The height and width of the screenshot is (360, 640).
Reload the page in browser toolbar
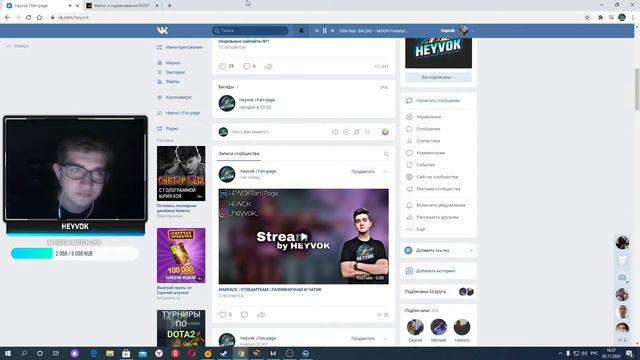29,18
